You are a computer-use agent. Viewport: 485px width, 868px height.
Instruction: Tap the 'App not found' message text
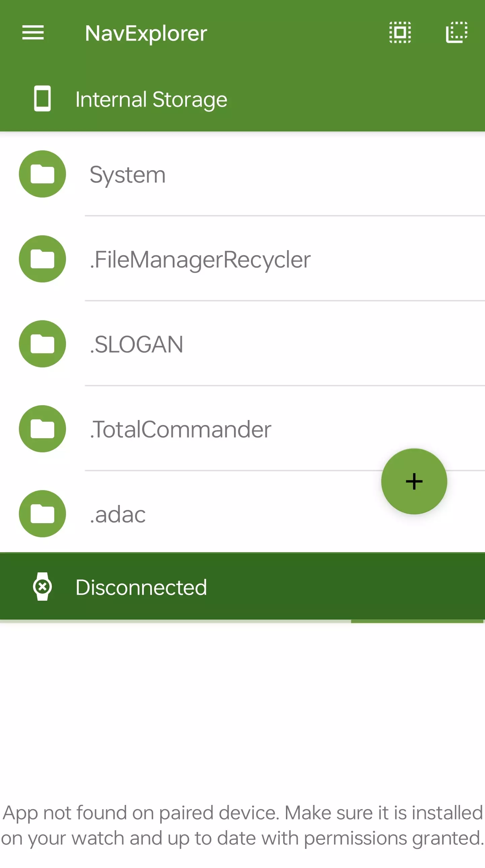point(243,825)
